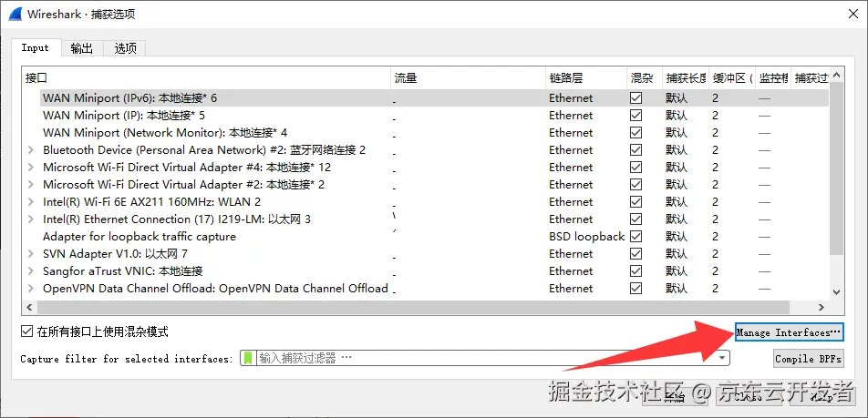This screenshot has height=418, width=868.
Task: Open the capture filter dropdown arrow
Action: click(722, 358)
